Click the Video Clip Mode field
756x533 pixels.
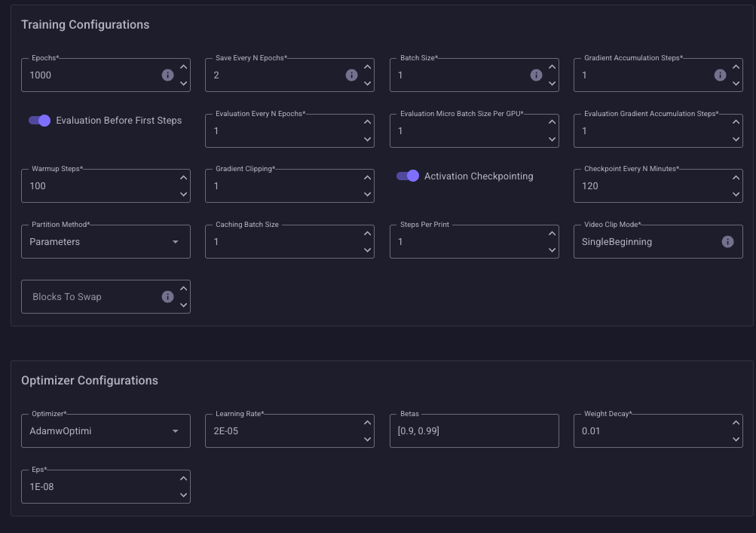click(x=648, y=242)
